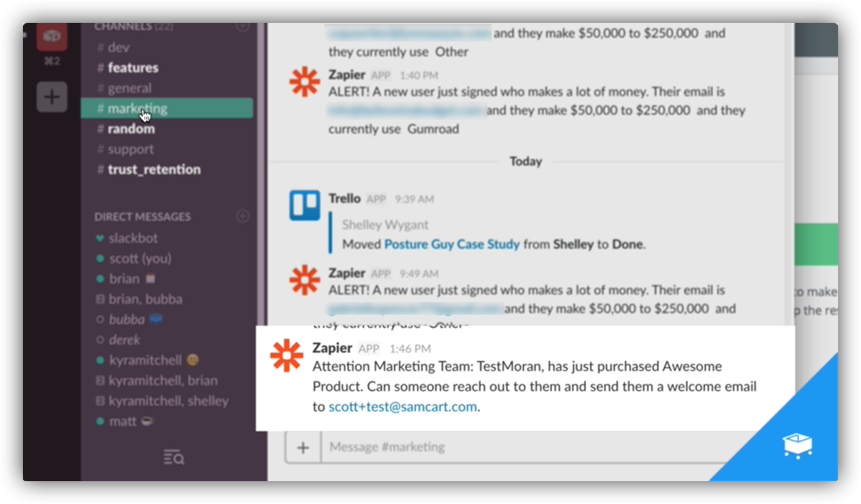This screenshot has height=504, width=861.
Task: Click the Trello app avatar
Action: point(305,205)
